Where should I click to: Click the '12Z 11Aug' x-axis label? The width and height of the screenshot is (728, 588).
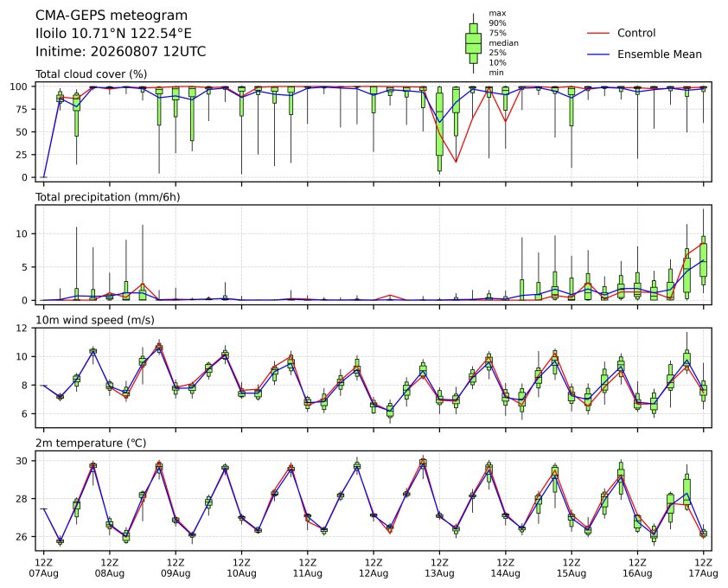pyautogui.click(x=307, y=568)
